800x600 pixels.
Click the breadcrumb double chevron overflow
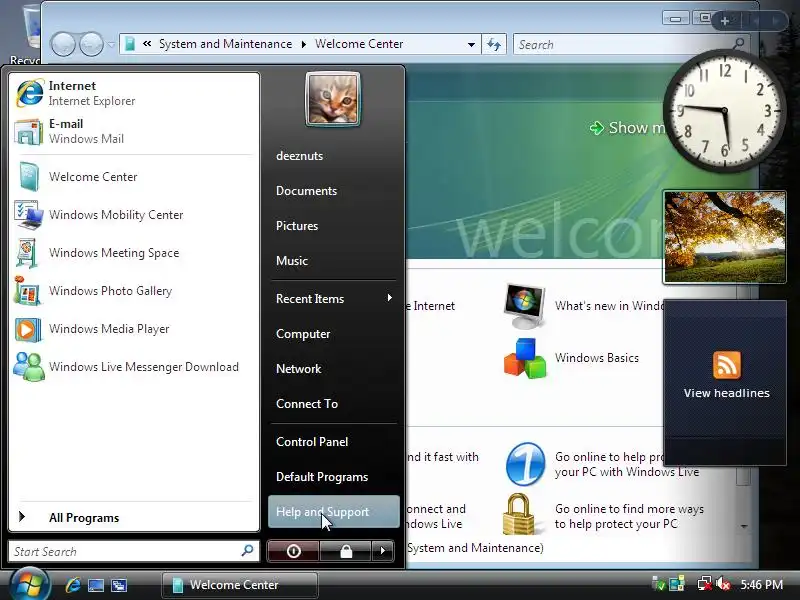pos(147,44)
